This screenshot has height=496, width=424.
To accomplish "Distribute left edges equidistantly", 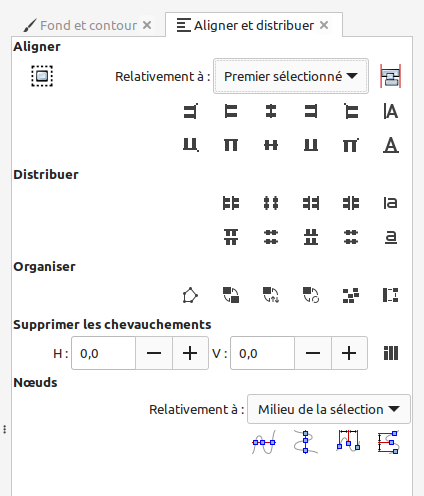I will tap(231, 203).
